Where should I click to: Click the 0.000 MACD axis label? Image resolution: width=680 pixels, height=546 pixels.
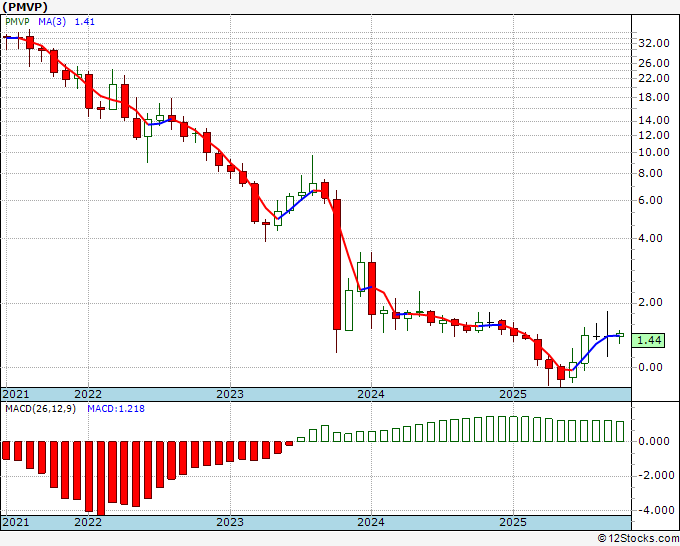pyautogui.click(x=654, y=441)
